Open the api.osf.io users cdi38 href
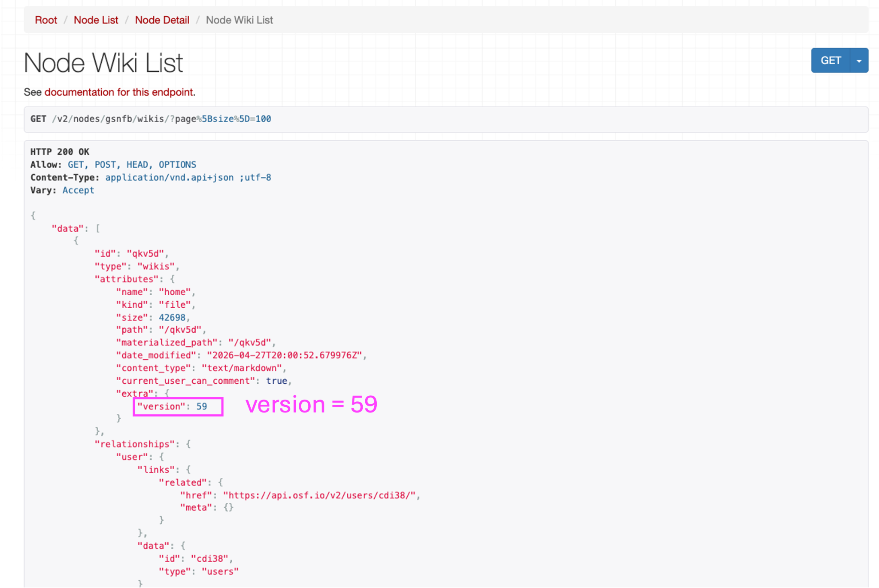The width and height of the screenshot is (879, 588). pyautogui.click(x=320, y=495)
